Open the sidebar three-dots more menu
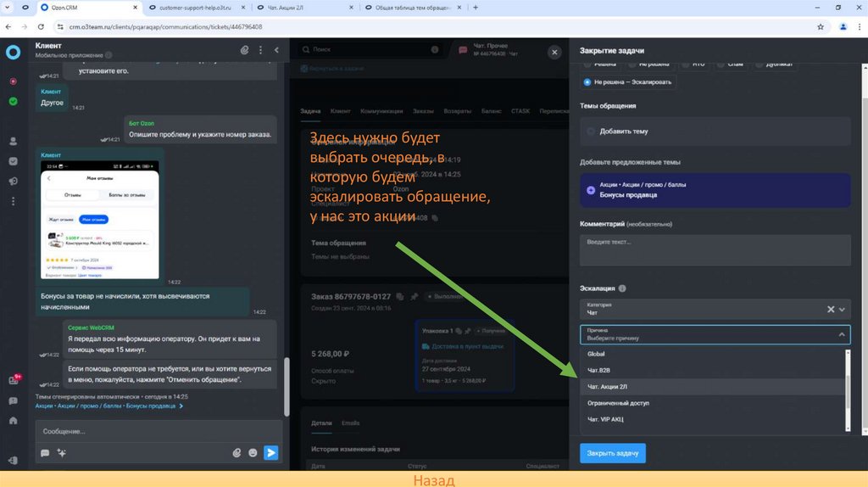The height and width of the screenshot is (487, 868). tap(14, 201)
